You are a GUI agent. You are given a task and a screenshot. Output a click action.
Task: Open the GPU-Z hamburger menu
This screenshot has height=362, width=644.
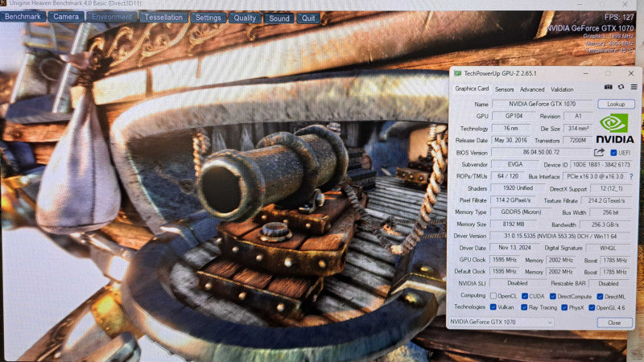634,87
